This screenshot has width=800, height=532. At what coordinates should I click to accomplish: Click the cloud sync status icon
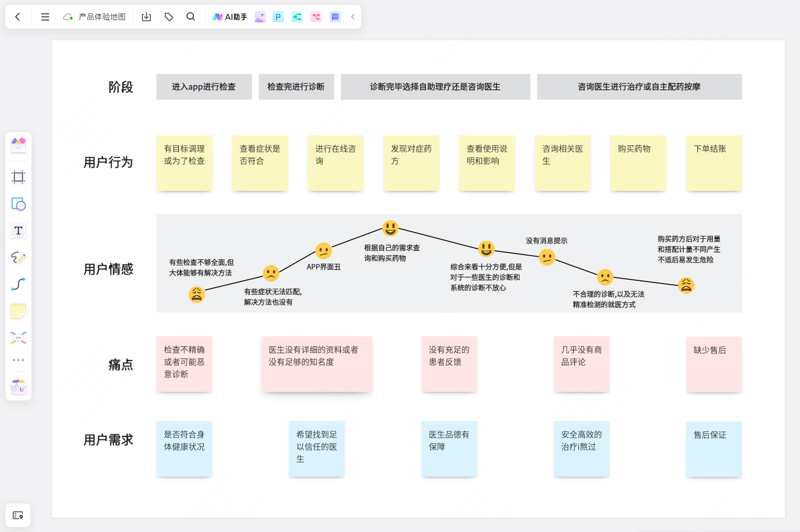68,17
